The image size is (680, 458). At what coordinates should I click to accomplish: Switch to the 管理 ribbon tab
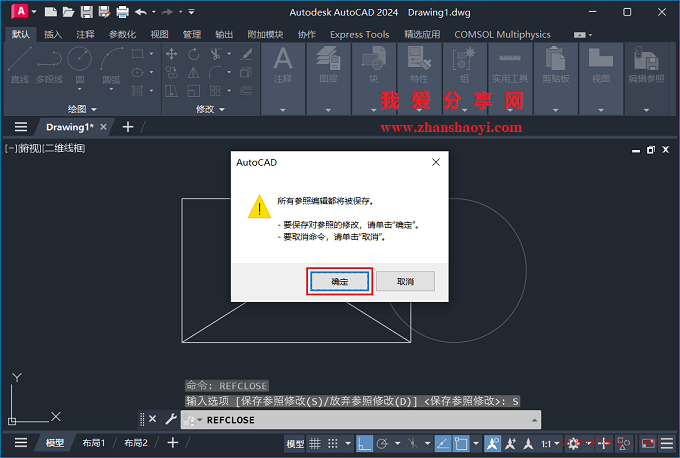click(x=192, y=34)
